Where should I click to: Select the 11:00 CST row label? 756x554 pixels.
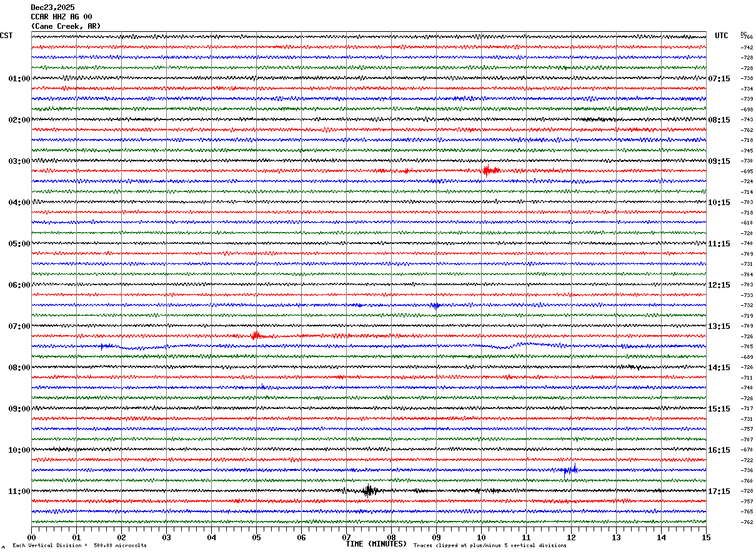pyautogui.click(x=19, y=491)
